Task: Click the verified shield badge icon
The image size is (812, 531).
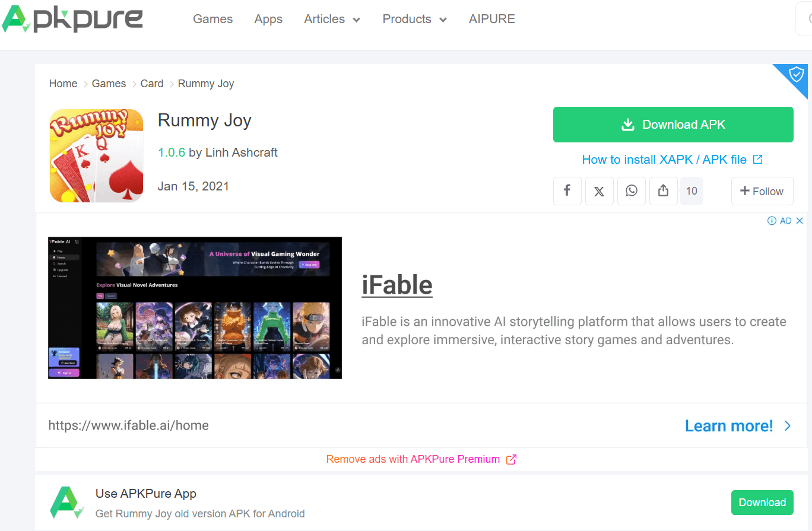Action: tap(796, 74)
